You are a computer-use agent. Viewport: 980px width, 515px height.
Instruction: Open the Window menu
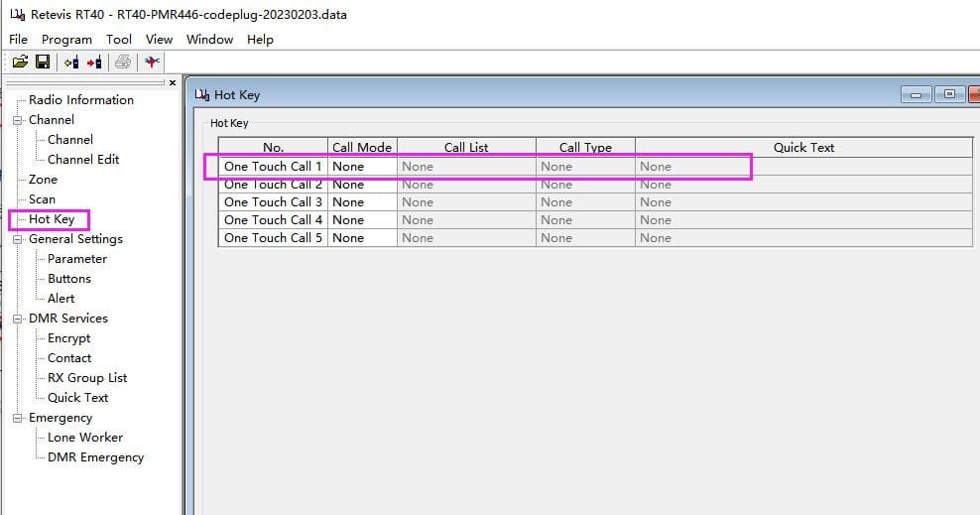click(x=209, y=40)
